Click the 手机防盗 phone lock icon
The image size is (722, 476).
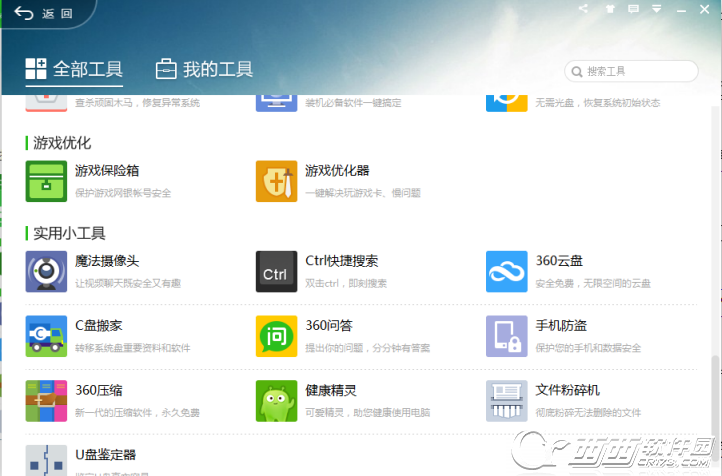[x=507, y=336]
